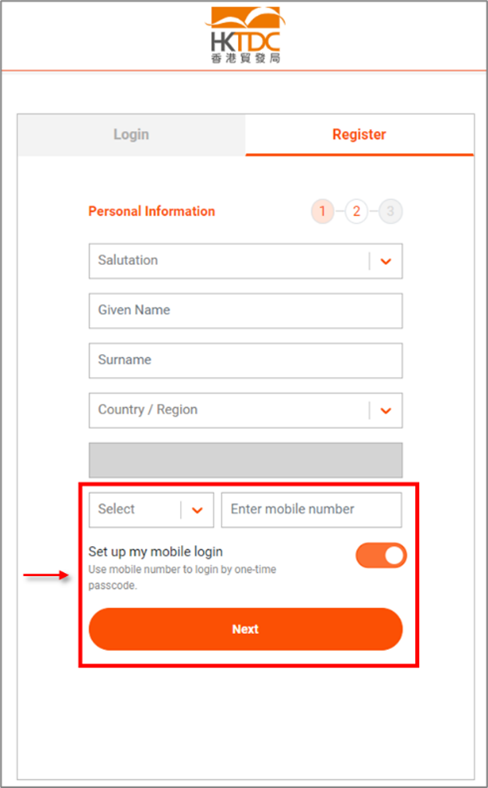Viewport: 488px width, 788px height.
Task: Click the Salutation chevron arrow
Action: [x=386, y=261]
